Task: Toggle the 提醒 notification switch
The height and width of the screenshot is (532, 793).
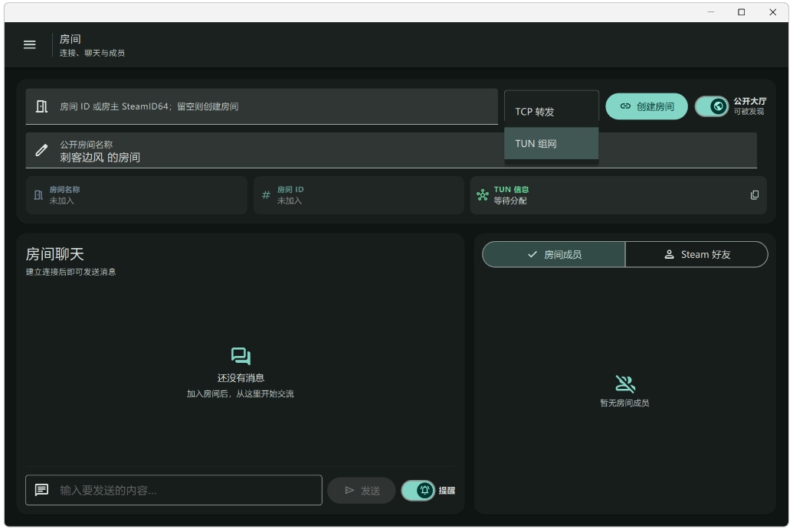Action: [418, 490]
